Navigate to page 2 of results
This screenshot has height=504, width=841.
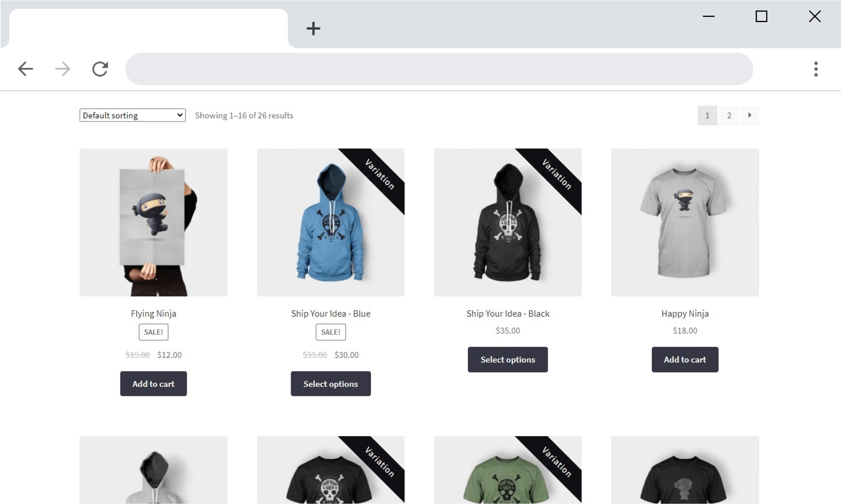click(729, 114)
